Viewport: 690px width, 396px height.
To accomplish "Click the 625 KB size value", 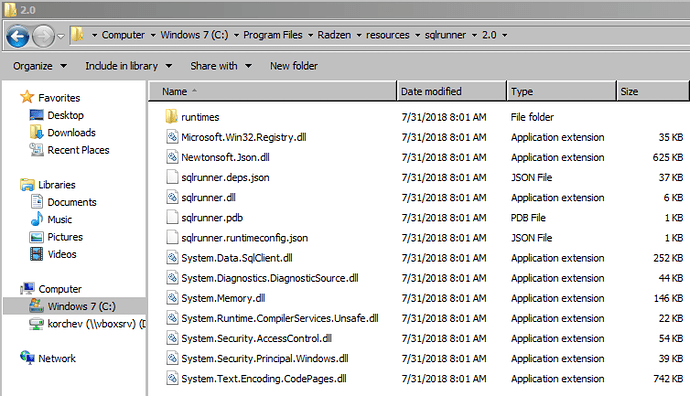I will [668, 157].
